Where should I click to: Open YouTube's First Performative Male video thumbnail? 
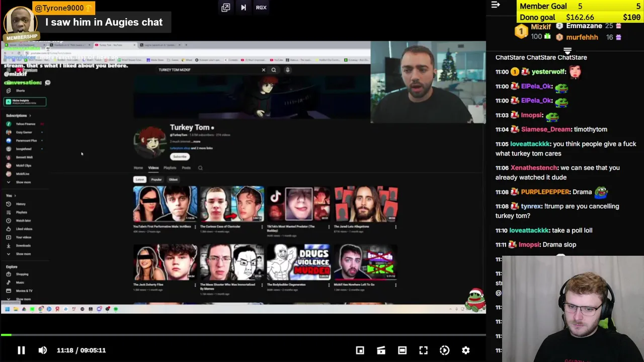point(165,204)
